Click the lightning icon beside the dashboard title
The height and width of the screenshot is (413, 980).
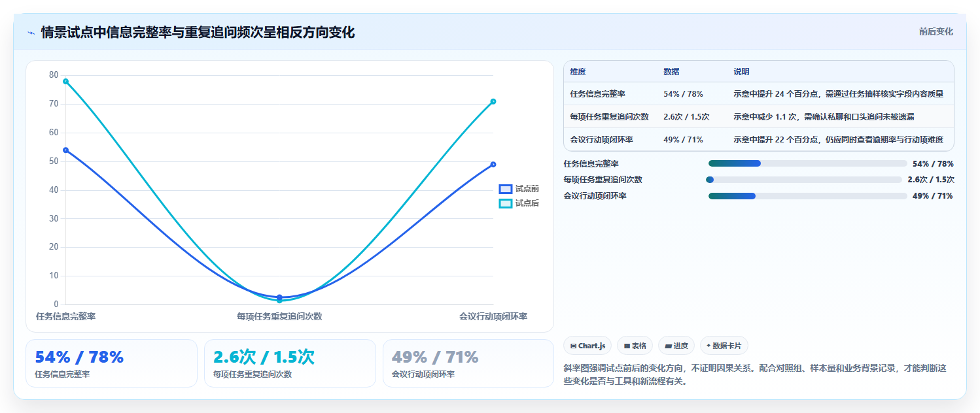[x=31, y=33]
